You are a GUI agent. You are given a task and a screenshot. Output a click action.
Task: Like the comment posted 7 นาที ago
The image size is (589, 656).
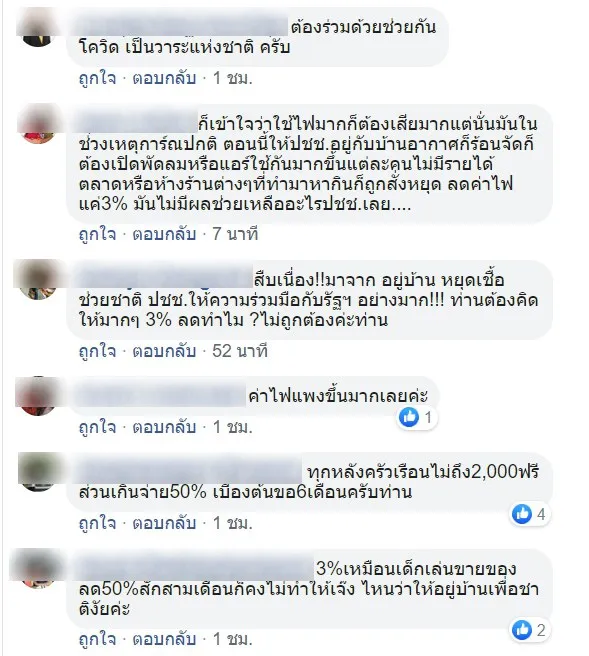coord(97,234)
